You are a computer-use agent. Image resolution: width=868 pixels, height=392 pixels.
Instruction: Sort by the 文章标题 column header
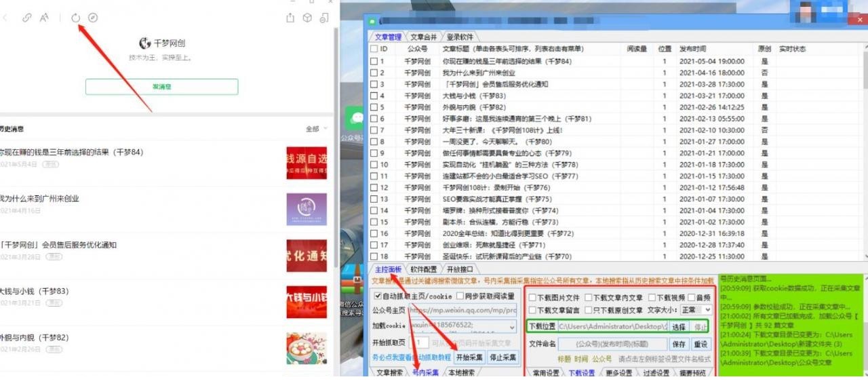[x=513, y=49]
